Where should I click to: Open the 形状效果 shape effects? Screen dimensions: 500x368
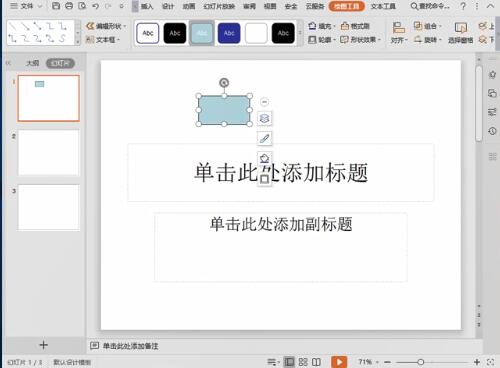(x=360, y=40)
